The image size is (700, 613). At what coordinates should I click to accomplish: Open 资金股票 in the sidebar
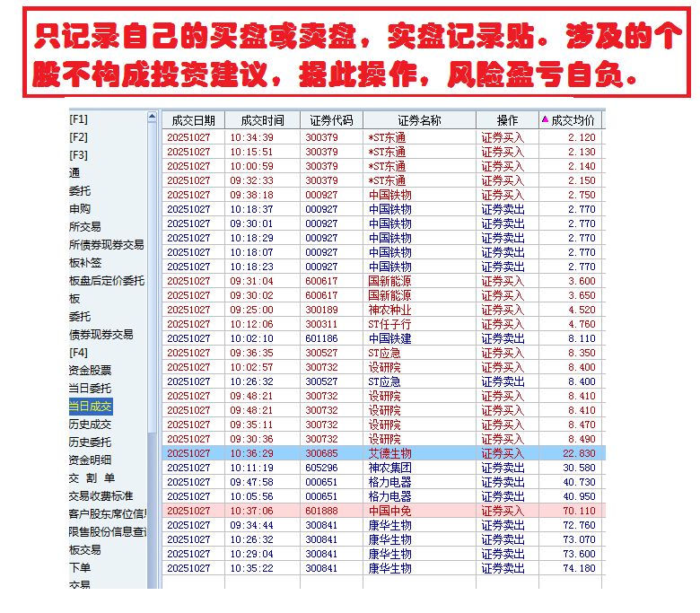(x=90, y=370)
